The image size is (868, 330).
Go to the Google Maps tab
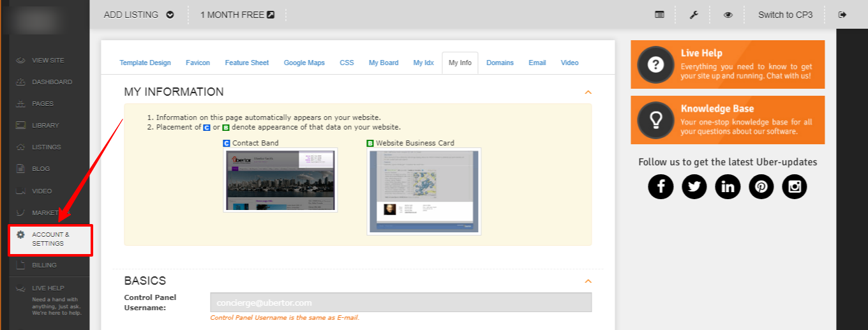point(304,63)
